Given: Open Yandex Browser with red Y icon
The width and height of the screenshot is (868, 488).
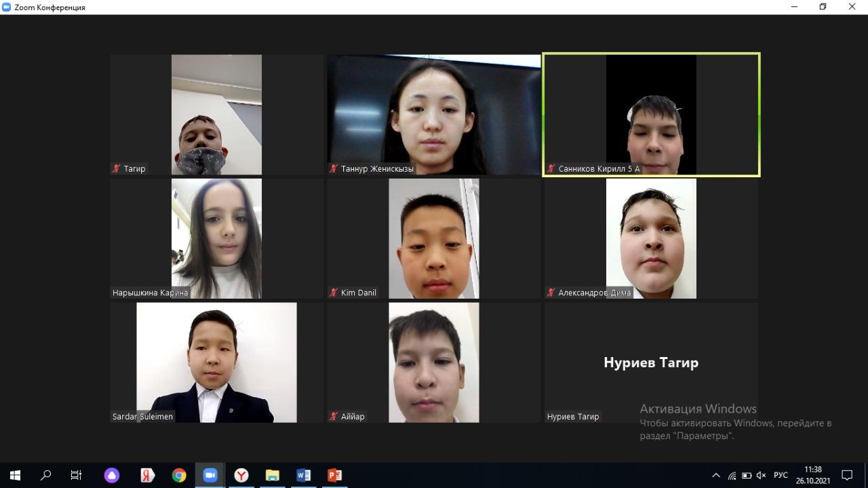Looking at the screenshot, I should [x=241, y=475].
